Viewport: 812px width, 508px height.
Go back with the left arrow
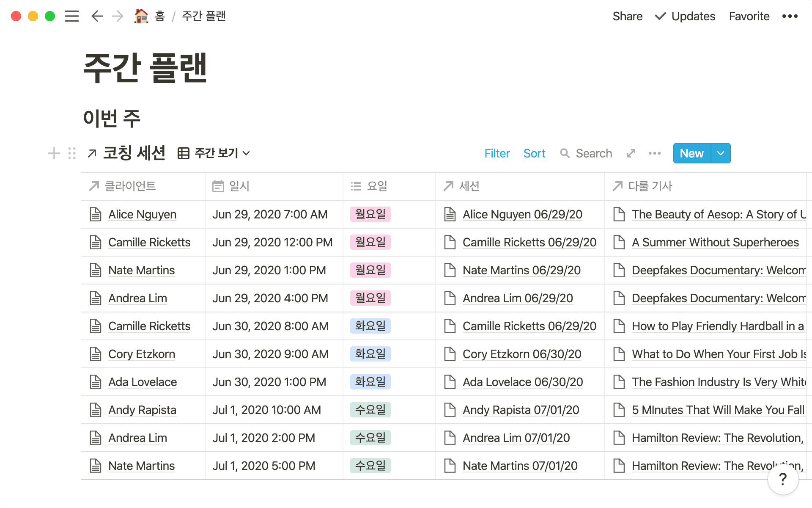pyautogui.click(x=97, y=16)
